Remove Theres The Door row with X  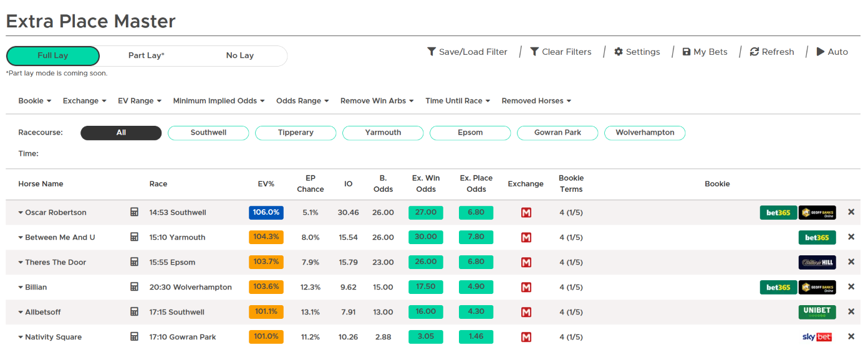[x=851, y=262]
